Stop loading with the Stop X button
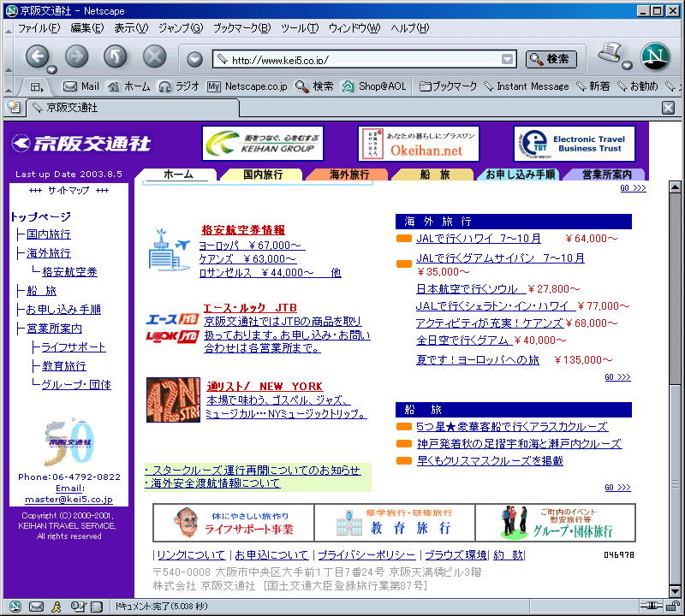The image size is (685, 616). point(155,56)
